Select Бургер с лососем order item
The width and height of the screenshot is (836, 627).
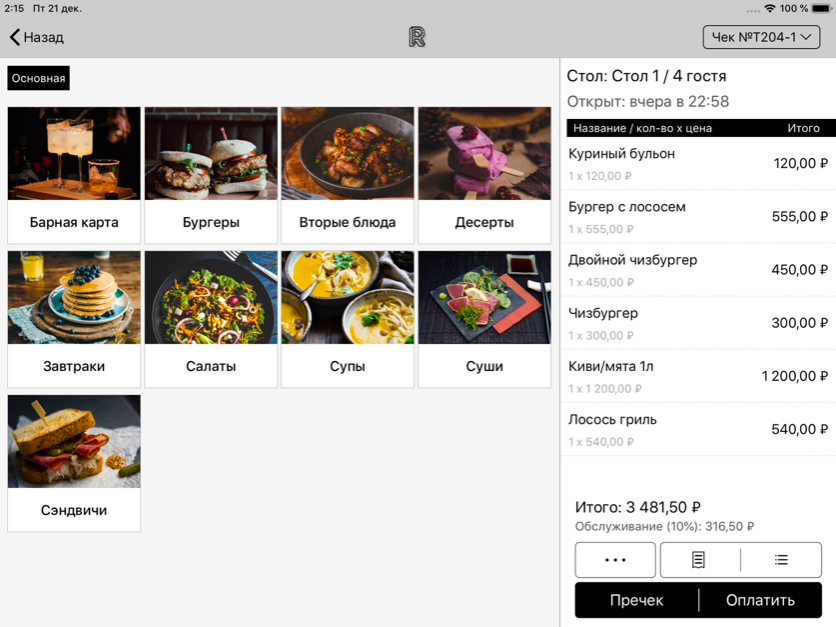click(697, 217)
